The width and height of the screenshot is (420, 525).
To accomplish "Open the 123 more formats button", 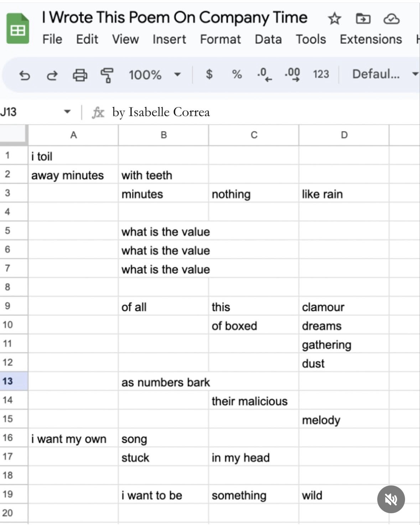I will (321, 74).
